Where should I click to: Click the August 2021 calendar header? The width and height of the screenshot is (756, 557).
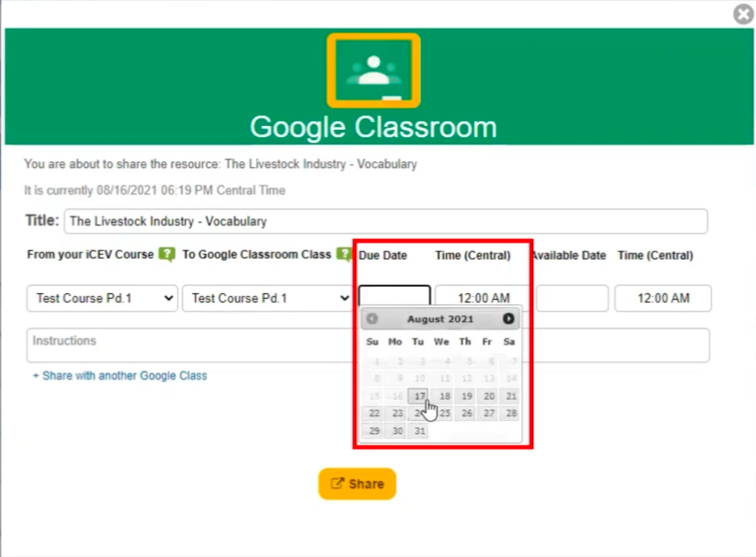click(x=440, y=319)
